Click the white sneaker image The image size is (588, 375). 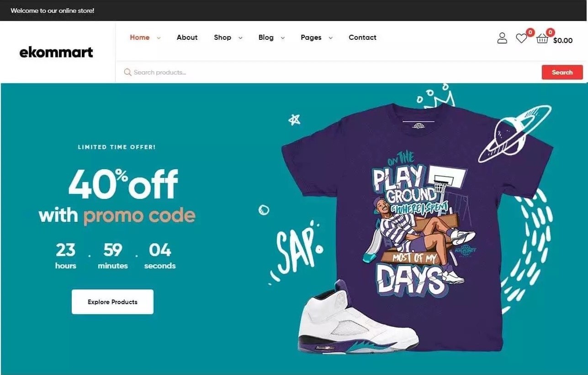coord(358,318)
